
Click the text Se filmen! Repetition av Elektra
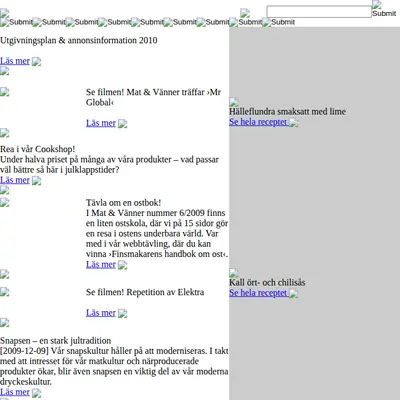tap(145, 292)
